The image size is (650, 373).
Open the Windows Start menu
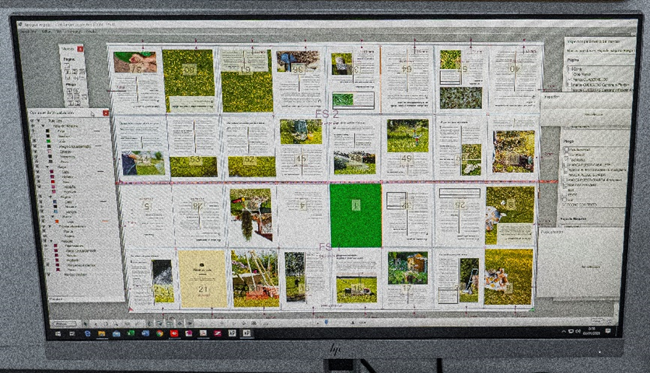point(58,334)
